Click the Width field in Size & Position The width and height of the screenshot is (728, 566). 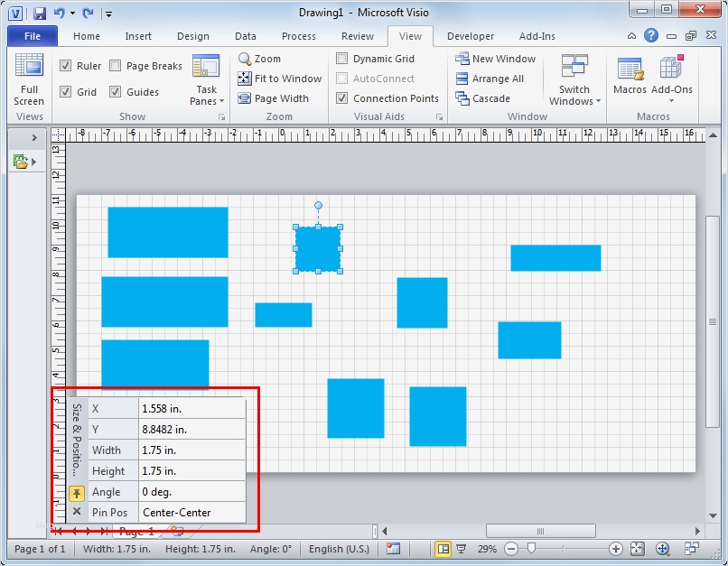pos(191,450)
